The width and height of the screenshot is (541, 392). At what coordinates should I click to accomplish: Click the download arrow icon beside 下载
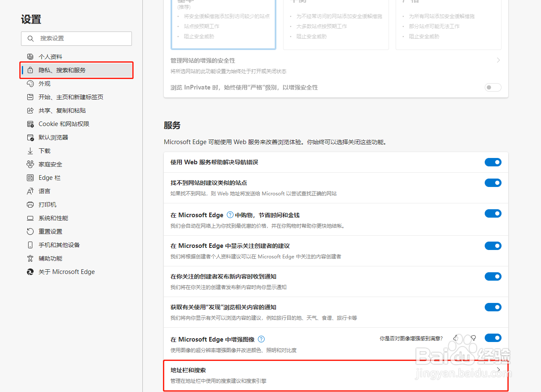click(x=30, y=151)
